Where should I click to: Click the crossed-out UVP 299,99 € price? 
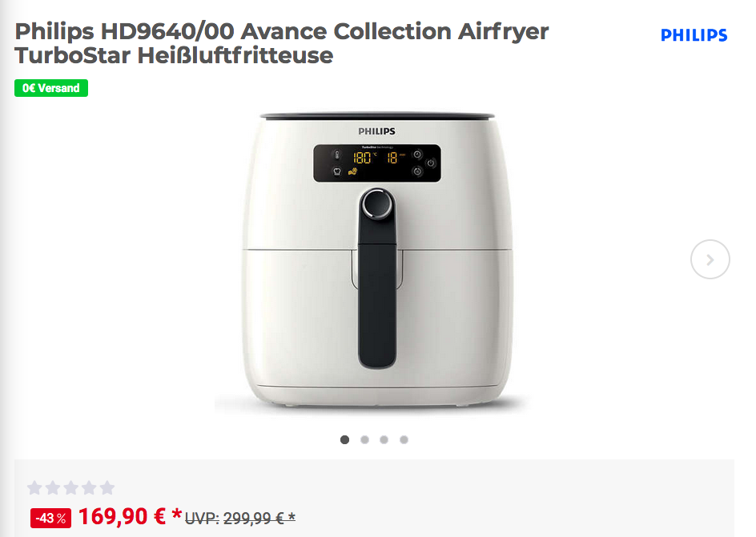coord(240,519)
